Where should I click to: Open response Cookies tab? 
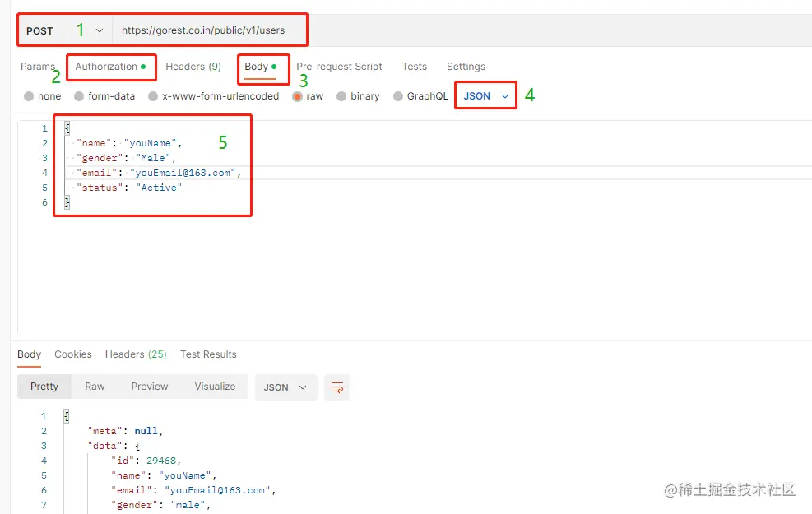(x=73, y=354)
